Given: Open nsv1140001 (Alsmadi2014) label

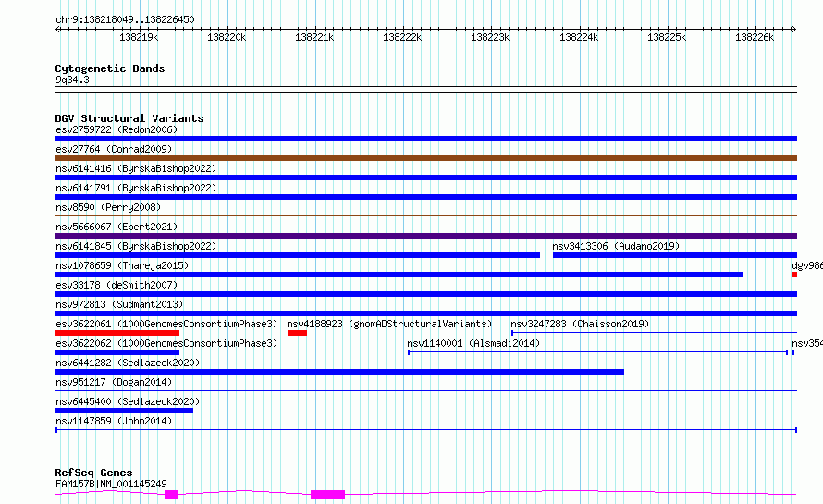Looking at the screenshot, I should (x=473, y=343).
